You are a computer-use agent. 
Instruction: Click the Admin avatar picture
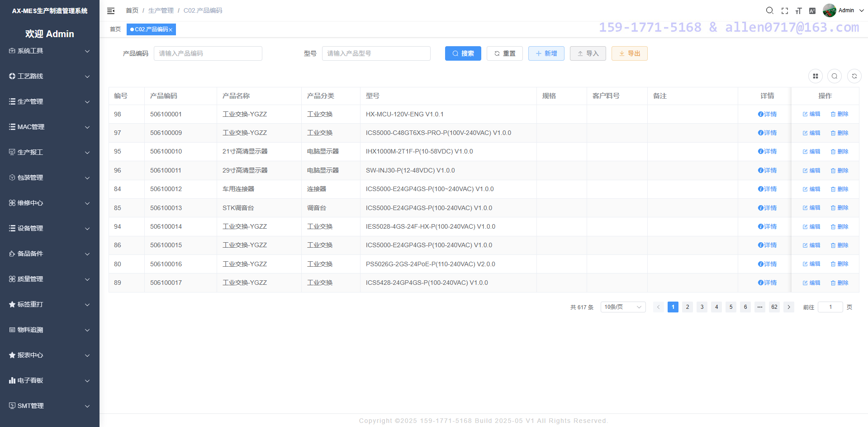829,10
